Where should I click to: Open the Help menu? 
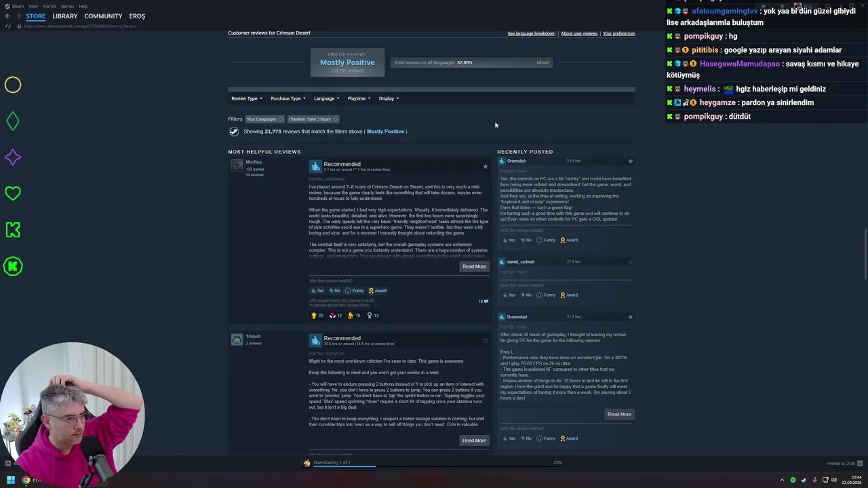coord(83,6)
